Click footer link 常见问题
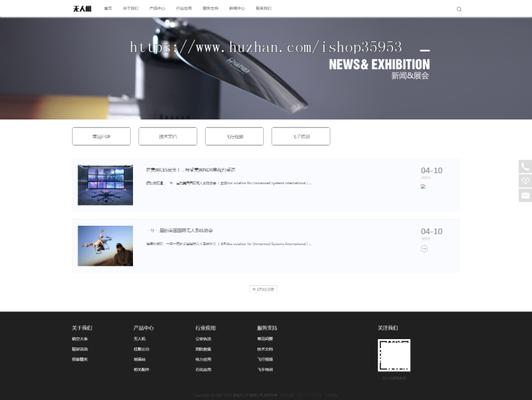The height and width of the screenshot is (400, 532). pyautogui.click(x=265, y=339)
